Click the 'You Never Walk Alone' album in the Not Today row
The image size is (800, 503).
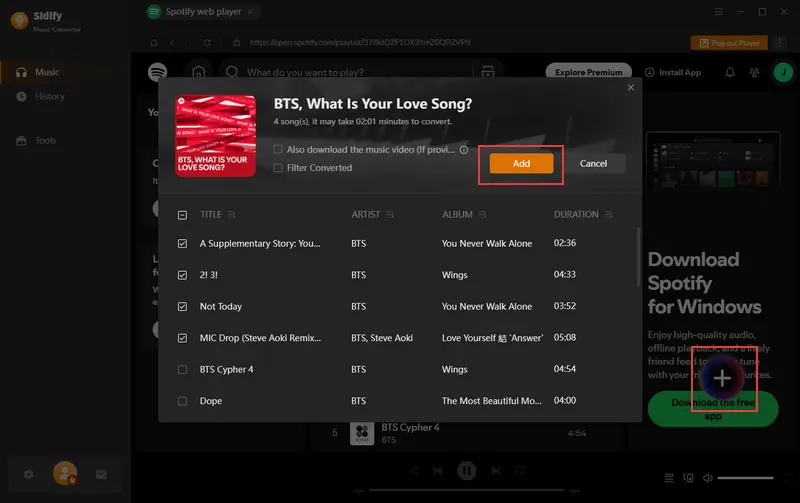point(487,307)
